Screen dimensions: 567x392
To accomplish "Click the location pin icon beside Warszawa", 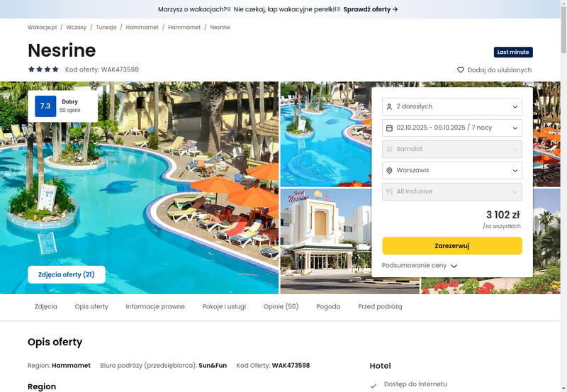I will pos(389,170).
